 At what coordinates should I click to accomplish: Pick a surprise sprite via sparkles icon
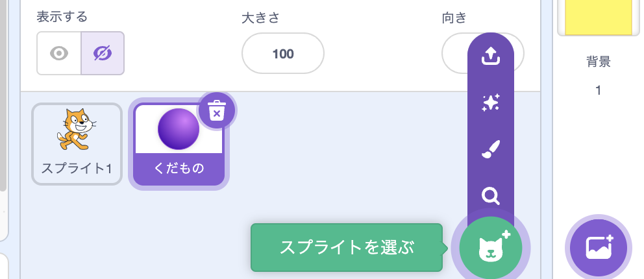point(490,102)
